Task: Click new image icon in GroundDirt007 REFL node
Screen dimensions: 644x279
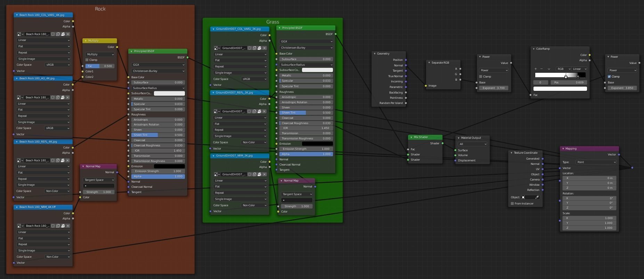Action: pos(254,111)
